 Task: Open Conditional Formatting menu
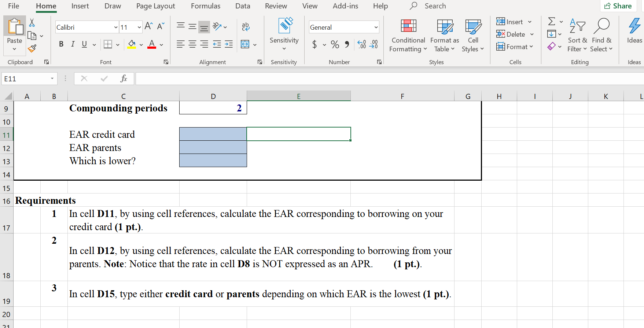click(408, 35)
